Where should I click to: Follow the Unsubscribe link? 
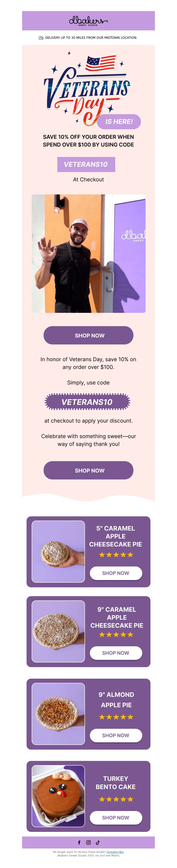(115, 852)
